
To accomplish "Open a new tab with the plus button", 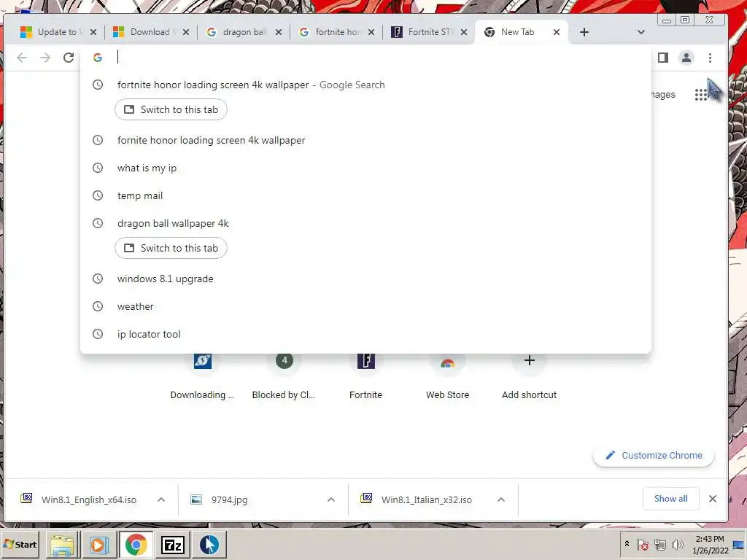I will [584, 32].
